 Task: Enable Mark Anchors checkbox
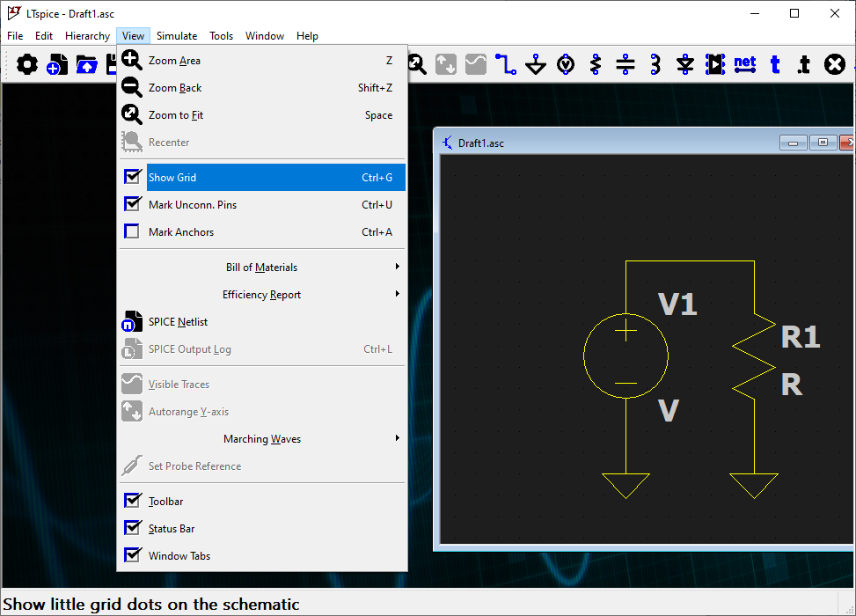tap(132, 231)
